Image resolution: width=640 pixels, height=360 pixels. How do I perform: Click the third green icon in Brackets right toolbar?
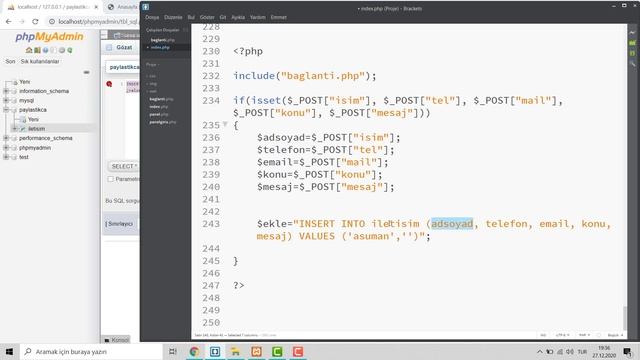(x=633, y=53)
